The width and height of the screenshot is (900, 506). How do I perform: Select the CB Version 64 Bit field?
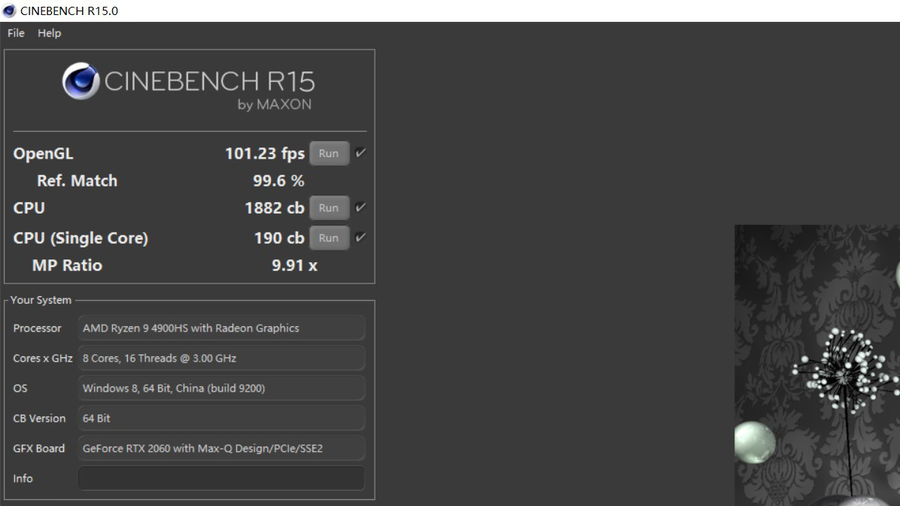coord(221,418)
